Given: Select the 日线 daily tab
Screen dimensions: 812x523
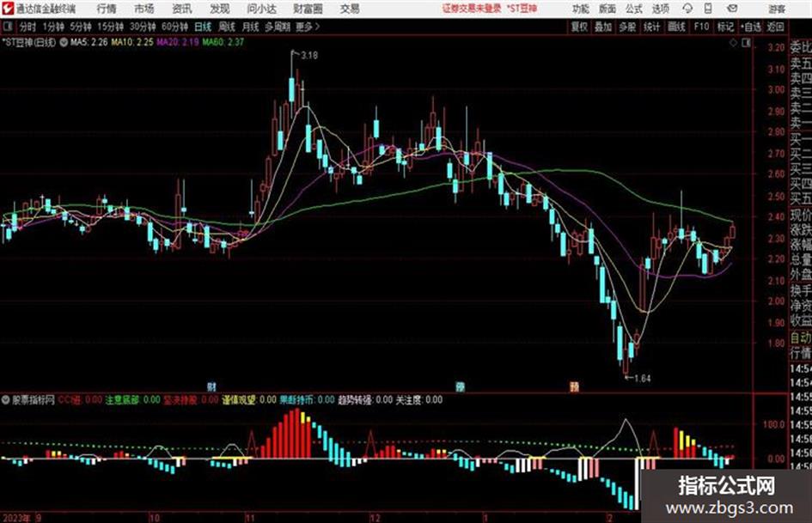Looking at the screenshot, I should pyautogui.click(x=203, y=27).
